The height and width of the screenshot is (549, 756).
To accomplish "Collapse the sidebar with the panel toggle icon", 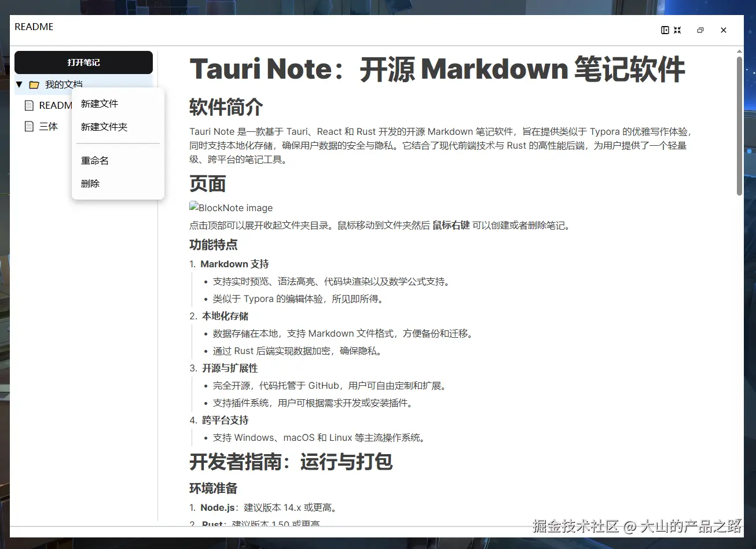I will coord(665,30).
